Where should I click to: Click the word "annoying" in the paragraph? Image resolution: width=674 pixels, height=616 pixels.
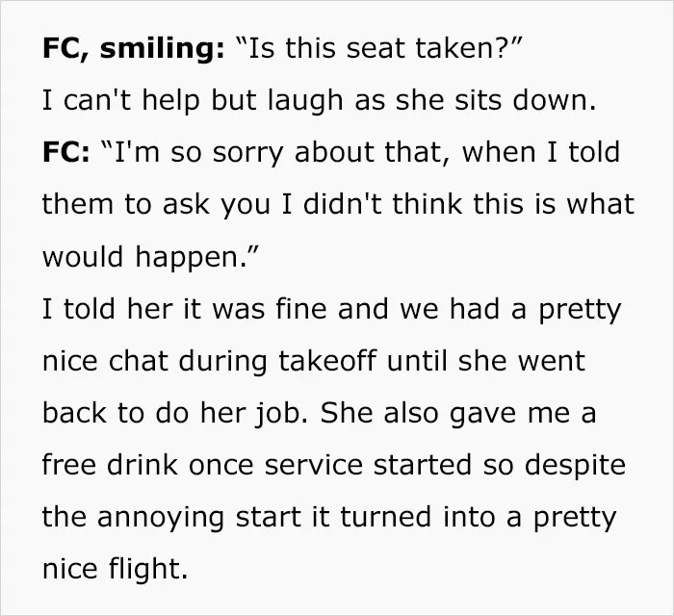click(161, 517)
